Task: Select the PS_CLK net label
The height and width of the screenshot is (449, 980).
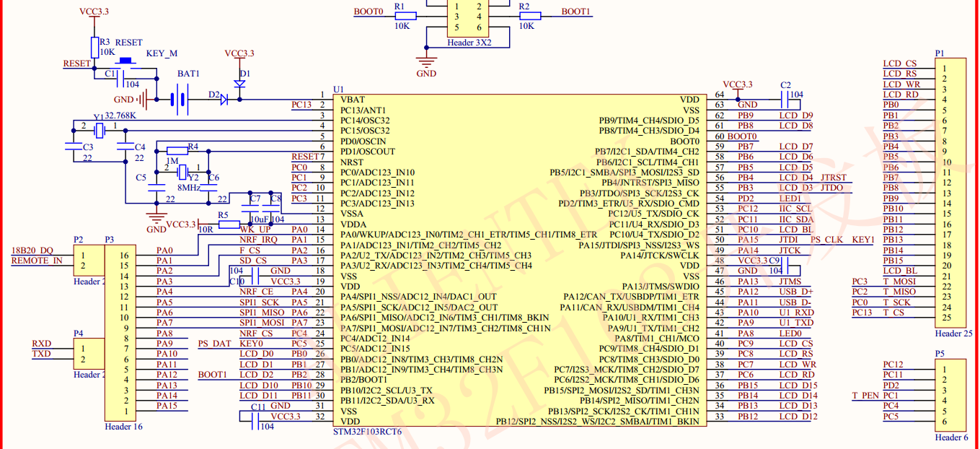Action: (x=826, y=240)
